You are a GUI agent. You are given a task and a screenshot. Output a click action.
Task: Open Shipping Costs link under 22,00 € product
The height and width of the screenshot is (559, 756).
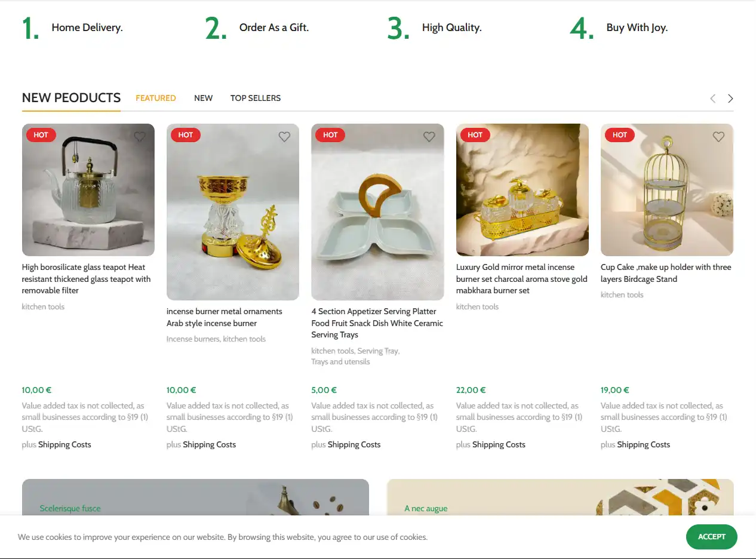pyautogui.click(x=499, y=444)
